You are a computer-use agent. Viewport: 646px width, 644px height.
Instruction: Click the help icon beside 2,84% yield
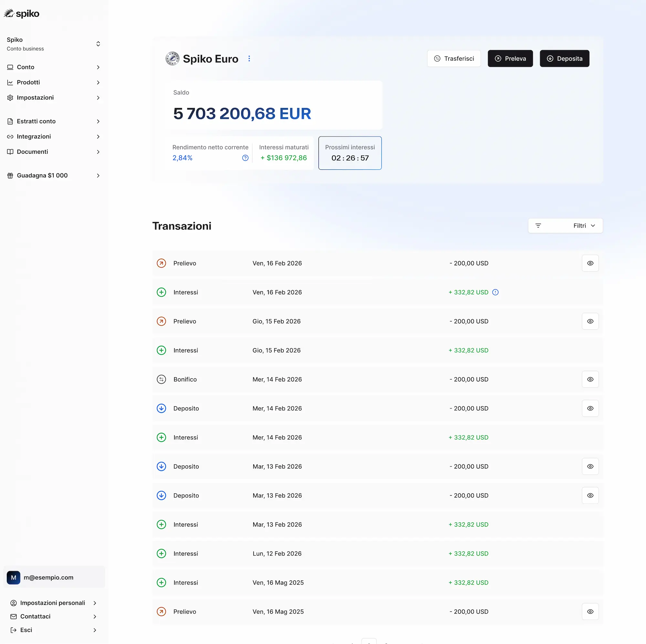pos(245,158)
